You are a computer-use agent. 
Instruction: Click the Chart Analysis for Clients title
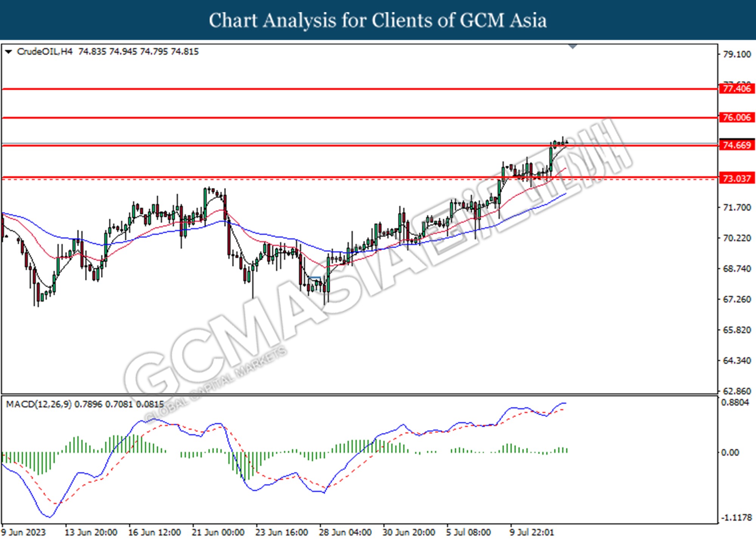tap(378, 20)
